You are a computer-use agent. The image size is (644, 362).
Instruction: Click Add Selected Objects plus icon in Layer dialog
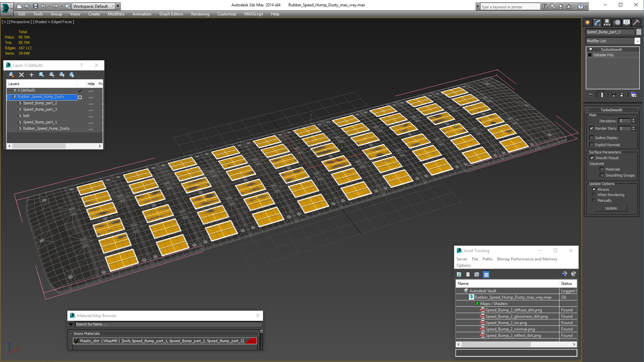[x=32, y=75]
